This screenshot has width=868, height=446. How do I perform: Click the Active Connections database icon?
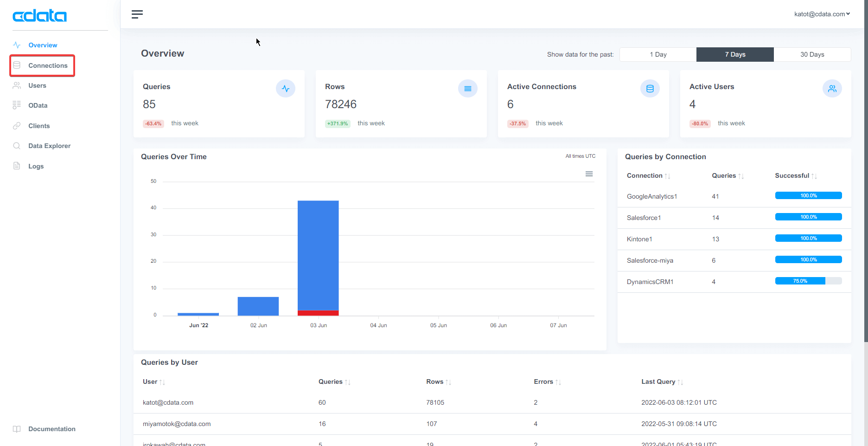coord(650,89)
